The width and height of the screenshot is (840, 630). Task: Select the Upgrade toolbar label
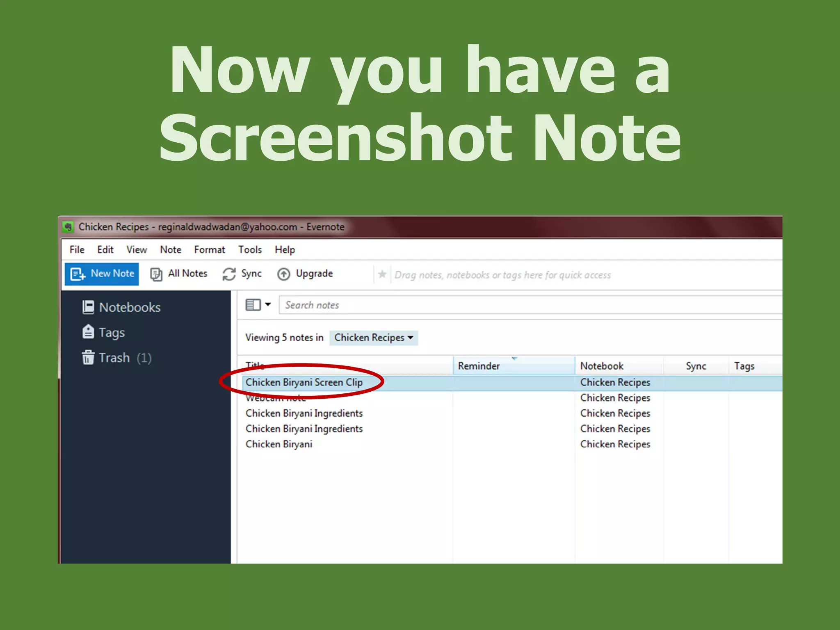point(314,274)
